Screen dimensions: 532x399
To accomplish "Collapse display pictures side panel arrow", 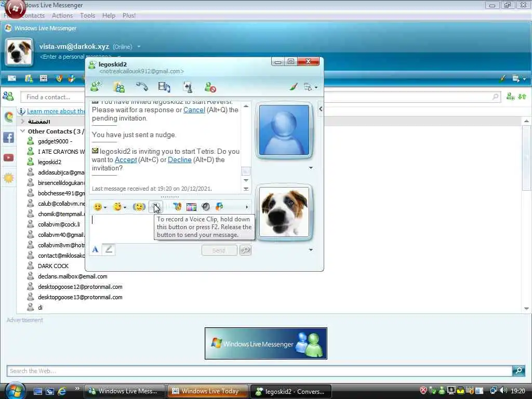I will coord(321,109).
